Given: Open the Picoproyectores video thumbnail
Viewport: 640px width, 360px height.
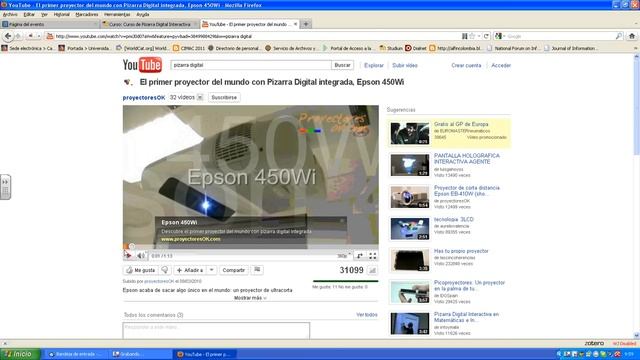Looking at the screenshot, I should (x=409, y=292).
